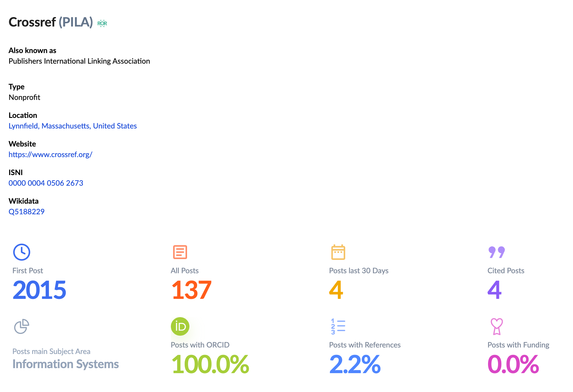Select the Publishers International Linking Association text
Viewport: 573px width, 392px height.
[79, 61]
